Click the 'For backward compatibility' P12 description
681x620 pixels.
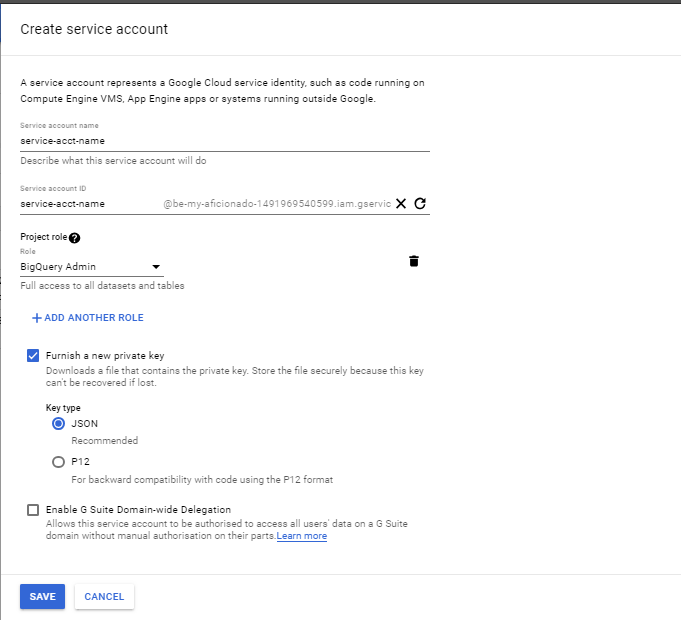click(x=202, y=480)
